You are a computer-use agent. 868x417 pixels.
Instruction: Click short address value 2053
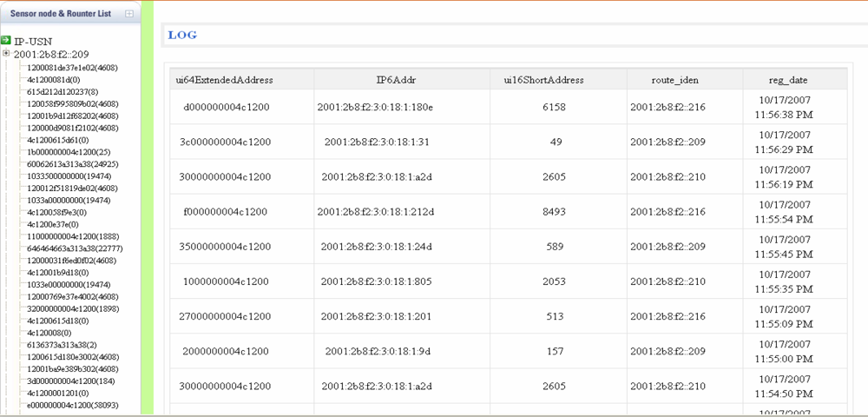coord(555,281)
